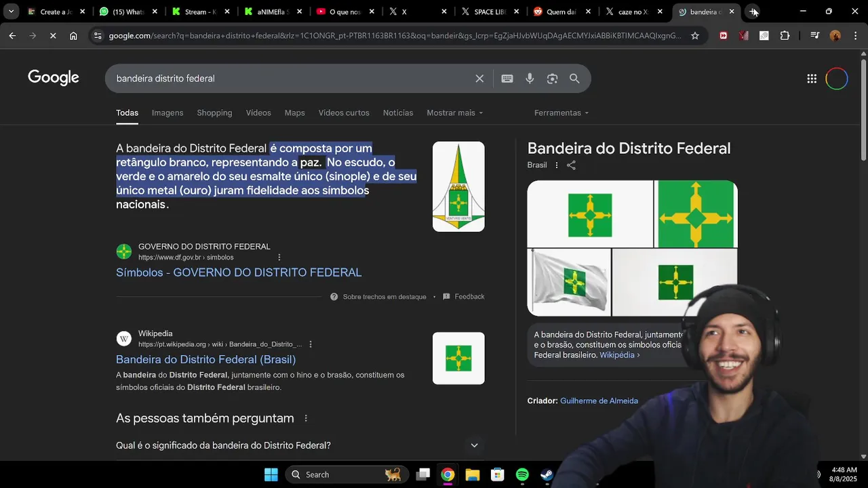This screenshot has width=868, height=488.
Task: Stop page loading with the X button
Action: pyautogui.click(x=53, y=36)
